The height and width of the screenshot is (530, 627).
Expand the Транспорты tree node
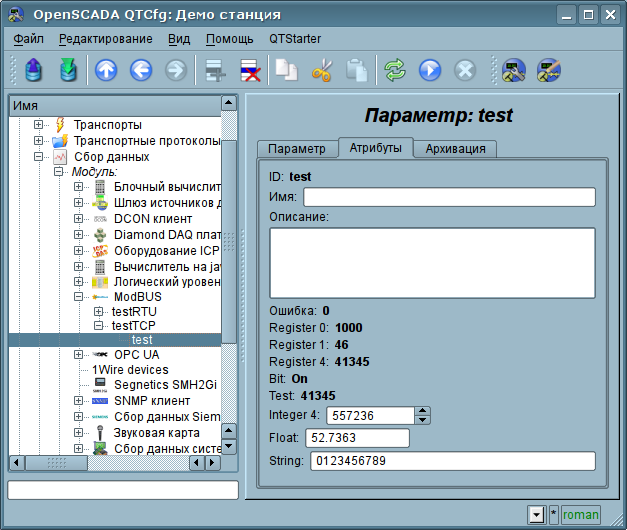click(x=38, y=124)
